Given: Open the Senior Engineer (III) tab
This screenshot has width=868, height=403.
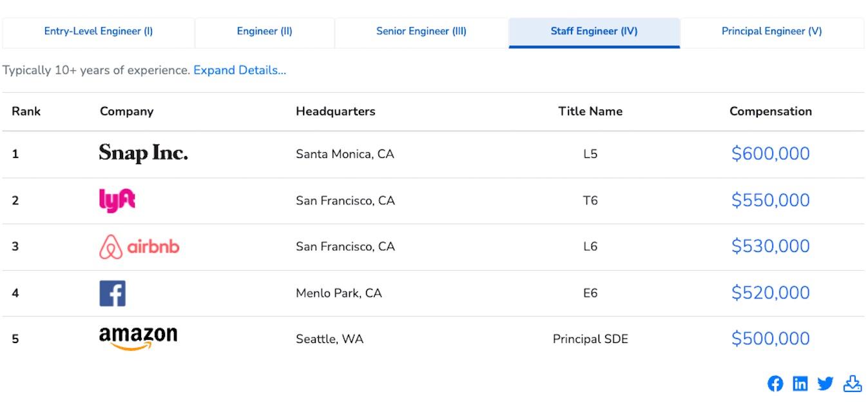Looking at the screenshot, I should coord(421,32).
